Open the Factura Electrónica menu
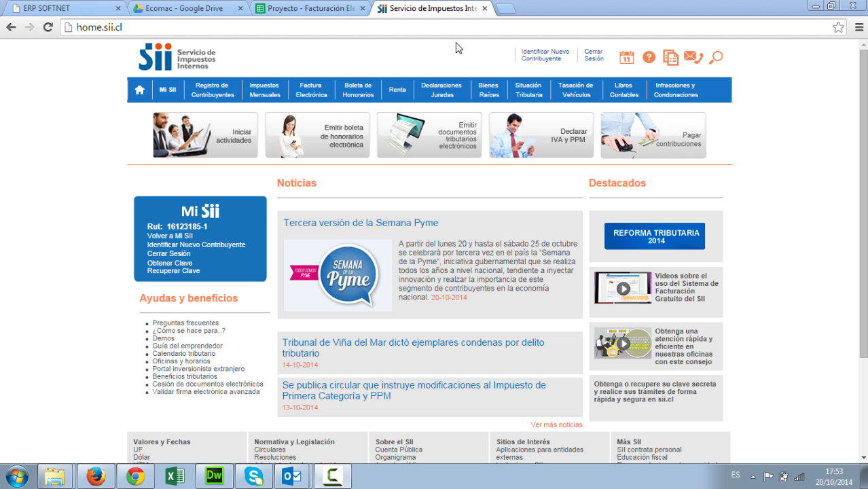 point(311,90)
